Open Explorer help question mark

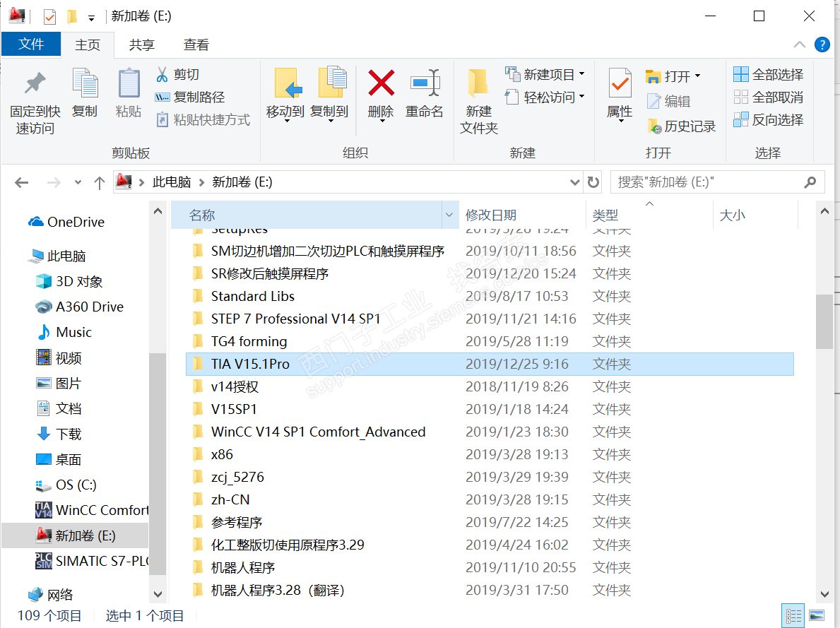tap(822, 45)
